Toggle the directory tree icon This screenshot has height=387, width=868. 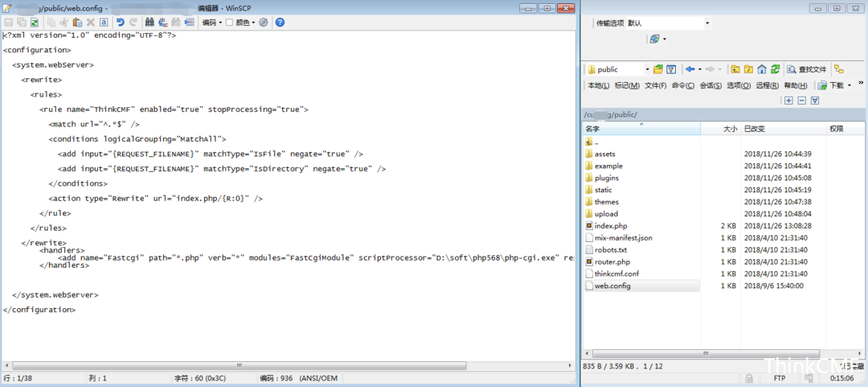(839, 69)
